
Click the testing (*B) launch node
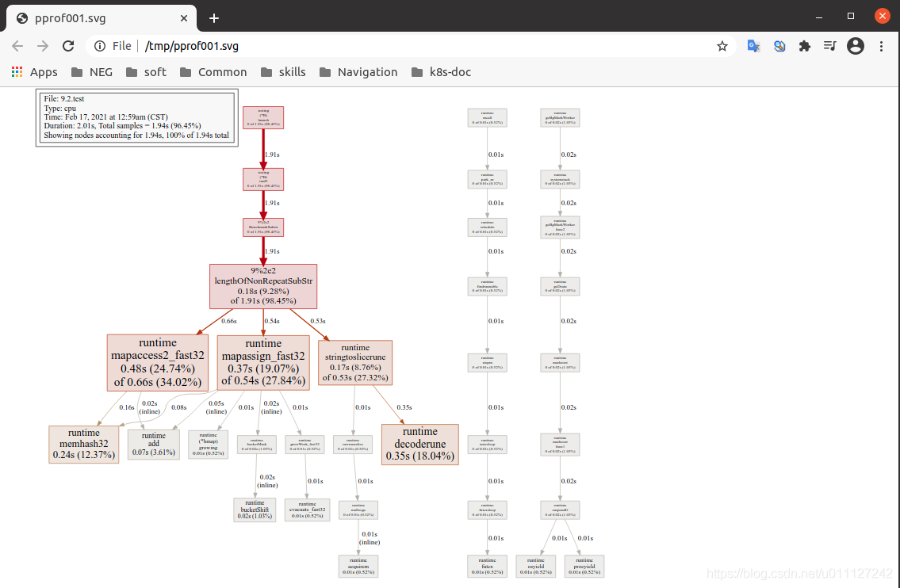tap(263, 117)
